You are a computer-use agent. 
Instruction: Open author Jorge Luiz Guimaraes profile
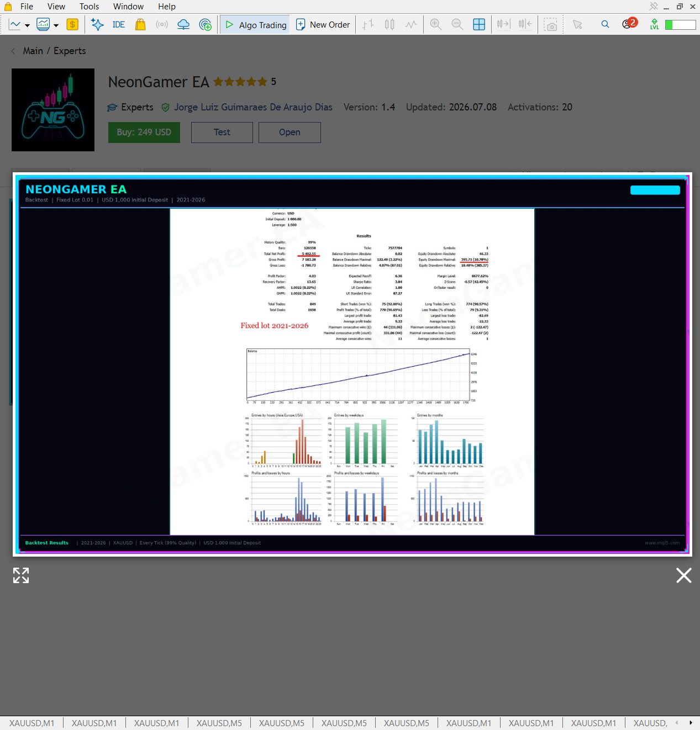coord(253,107)
